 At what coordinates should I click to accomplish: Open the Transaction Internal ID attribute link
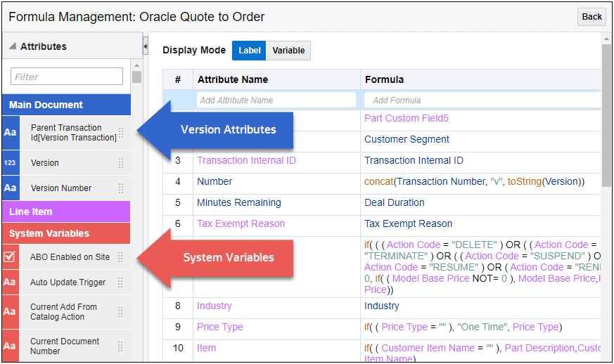(x=246, y=161)
